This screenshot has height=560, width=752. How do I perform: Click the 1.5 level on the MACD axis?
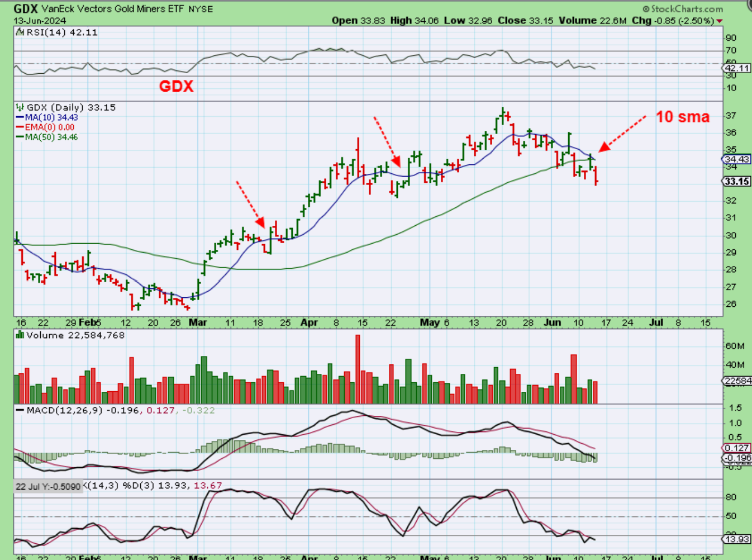point(736,408)
